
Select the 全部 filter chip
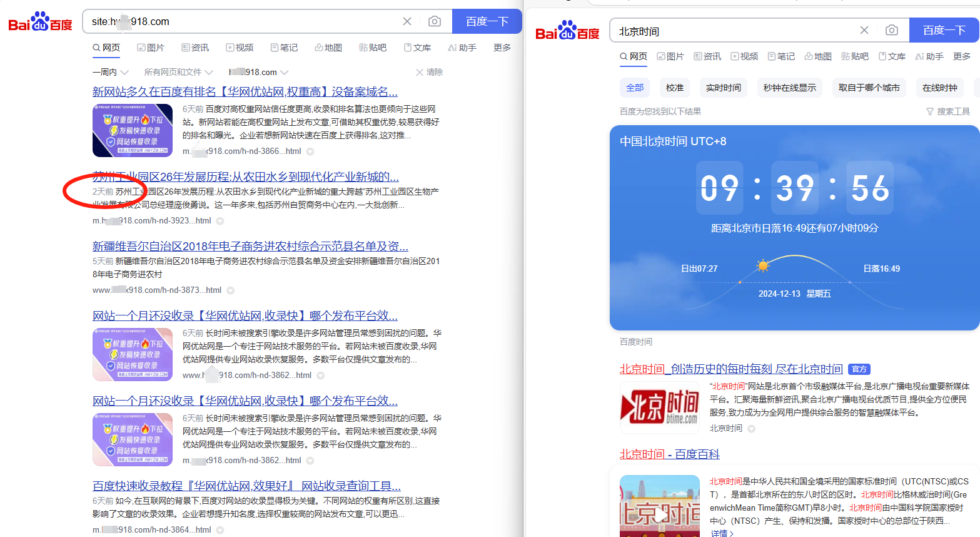click(635, 88)
